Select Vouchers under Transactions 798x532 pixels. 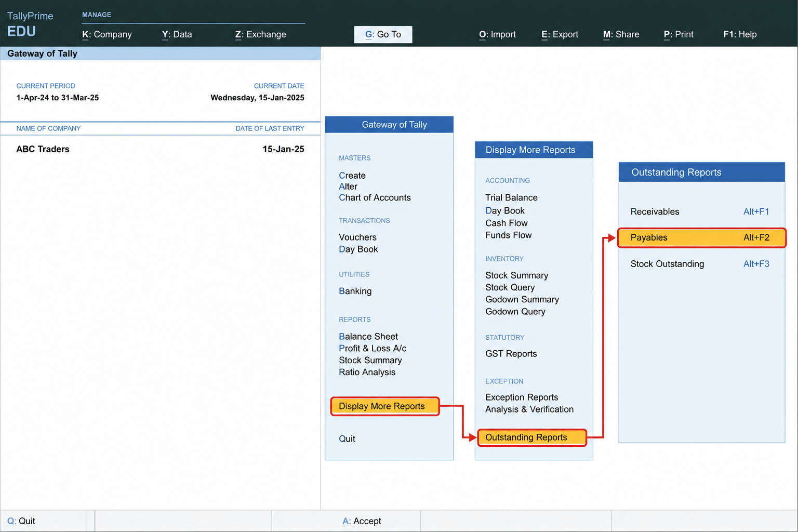coord(358,237)
